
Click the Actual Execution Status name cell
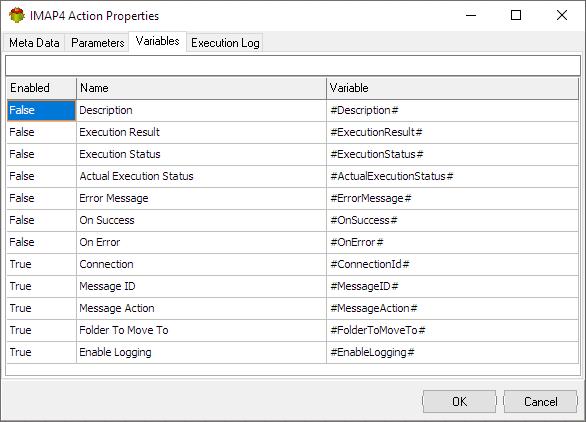click(201, 176)
